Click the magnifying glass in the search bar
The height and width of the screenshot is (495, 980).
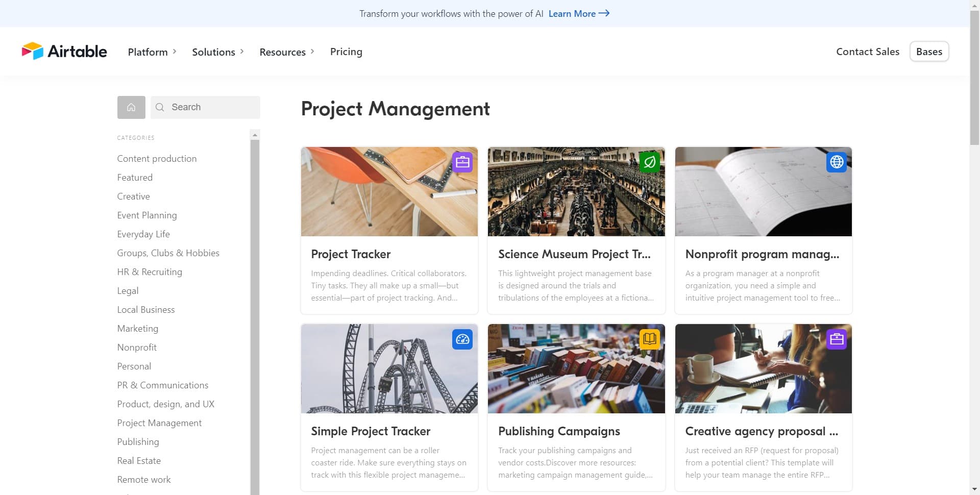click(160, 107)
